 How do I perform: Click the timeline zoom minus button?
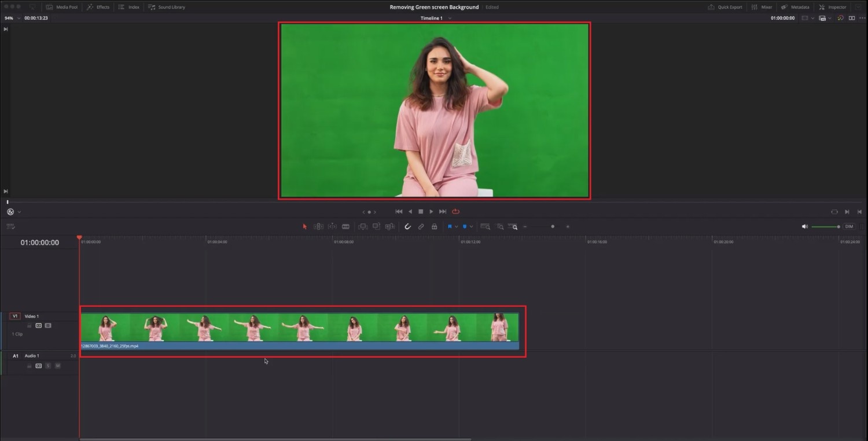click(x=525, y=227)
